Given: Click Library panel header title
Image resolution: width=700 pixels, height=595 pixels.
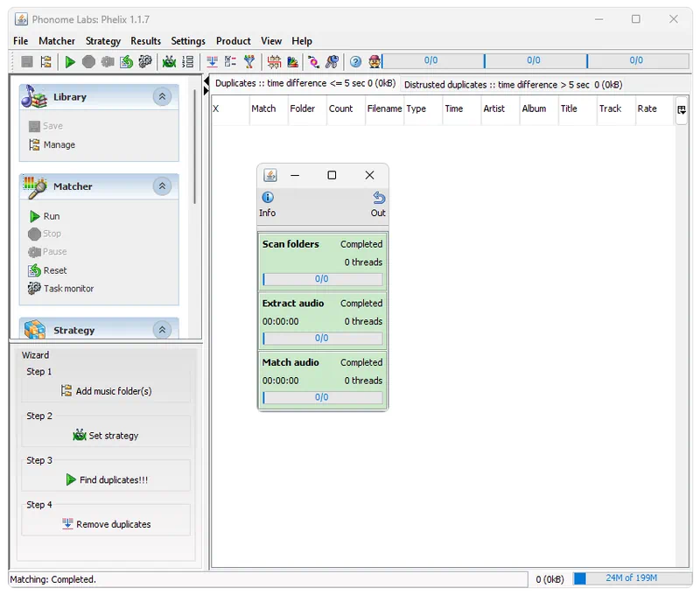Looking at the screenshot, I should pos(70,97).
